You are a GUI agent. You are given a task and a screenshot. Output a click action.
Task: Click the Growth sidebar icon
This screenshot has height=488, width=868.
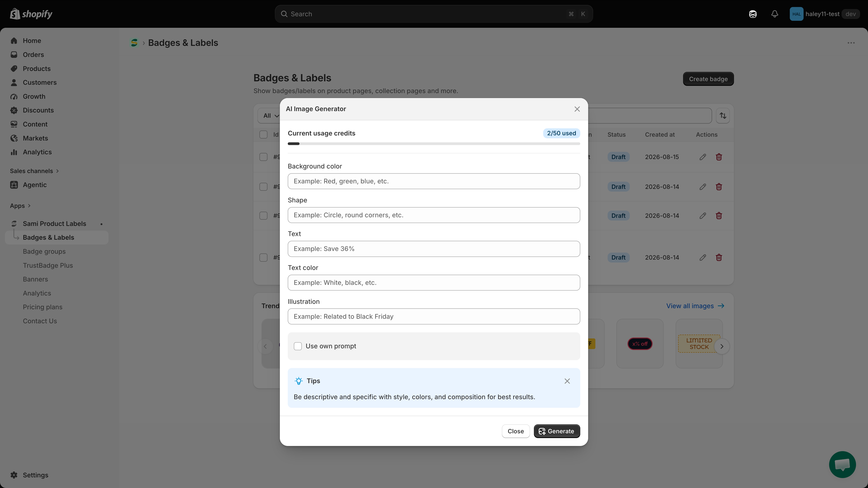pos(14,96)
